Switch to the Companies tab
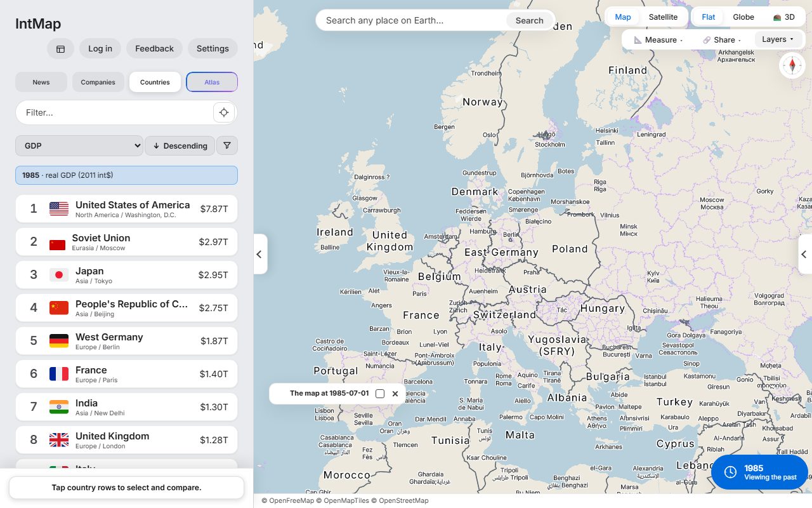The height and width of the screenshot is (508, 812). click(x=98, y=82)
